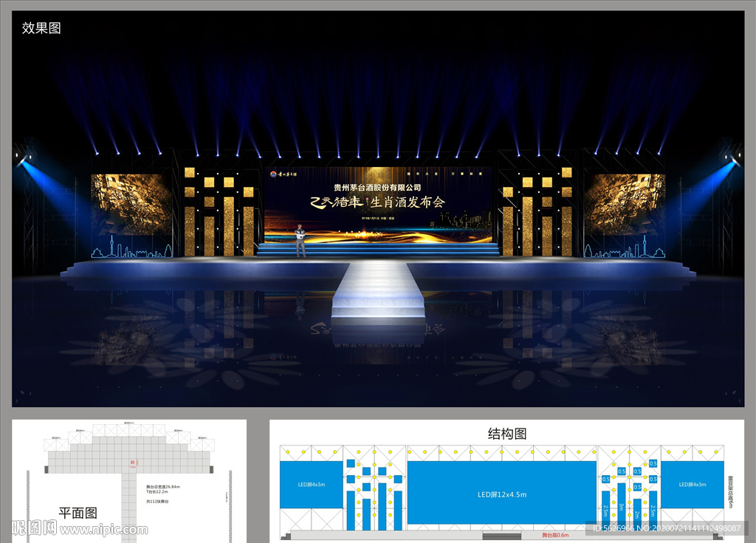
Task: Click the vertical 雷亚架总高6m label
Action: [x=730, y=492]
